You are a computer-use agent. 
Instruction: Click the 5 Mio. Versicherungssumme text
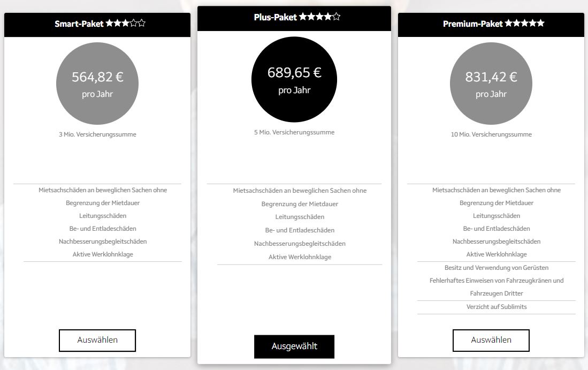click(x=294, y=132)
